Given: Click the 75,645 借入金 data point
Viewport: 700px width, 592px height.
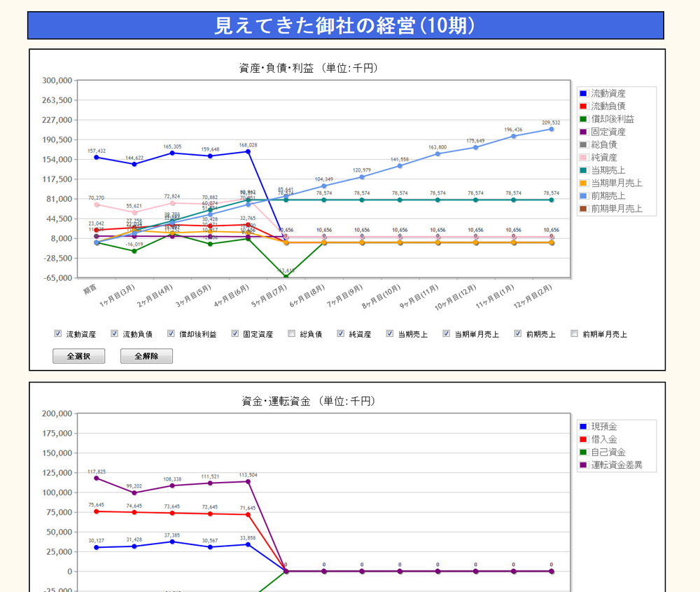Looking at the screenshot, I should pyautogui.click(x=97, y=511).
